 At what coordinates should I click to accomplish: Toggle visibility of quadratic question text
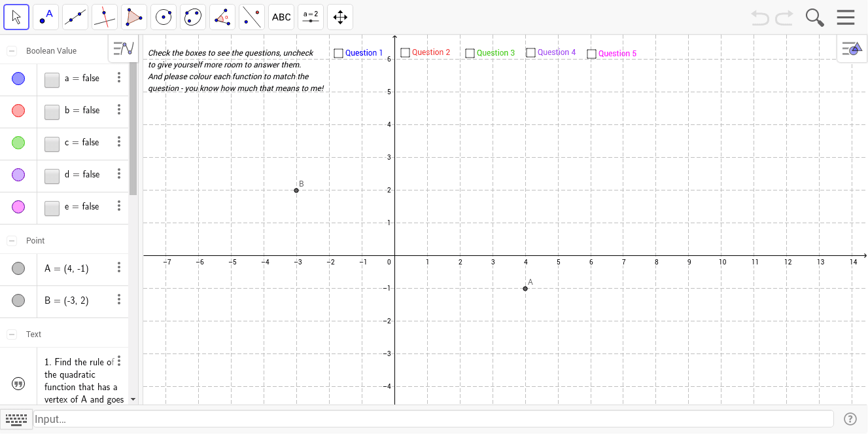18,384
